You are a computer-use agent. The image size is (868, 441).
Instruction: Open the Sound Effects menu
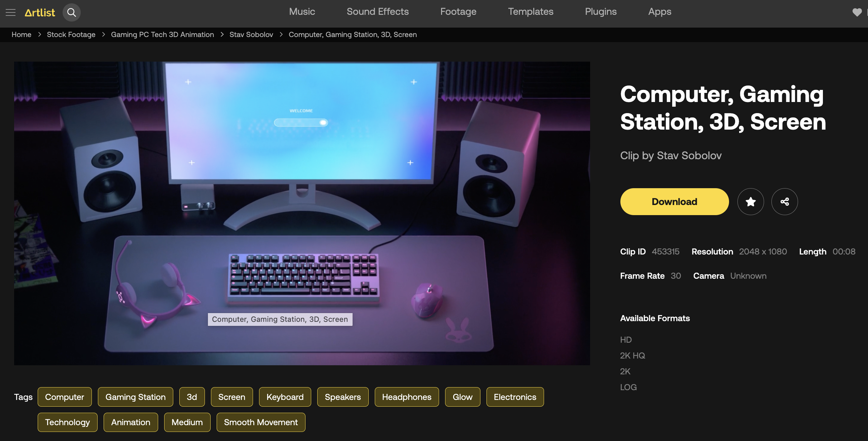[x=377, y=11]
